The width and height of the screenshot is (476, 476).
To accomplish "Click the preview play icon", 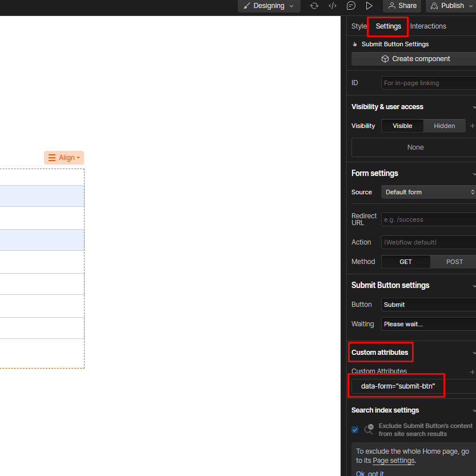I will (x=369, y=6).
